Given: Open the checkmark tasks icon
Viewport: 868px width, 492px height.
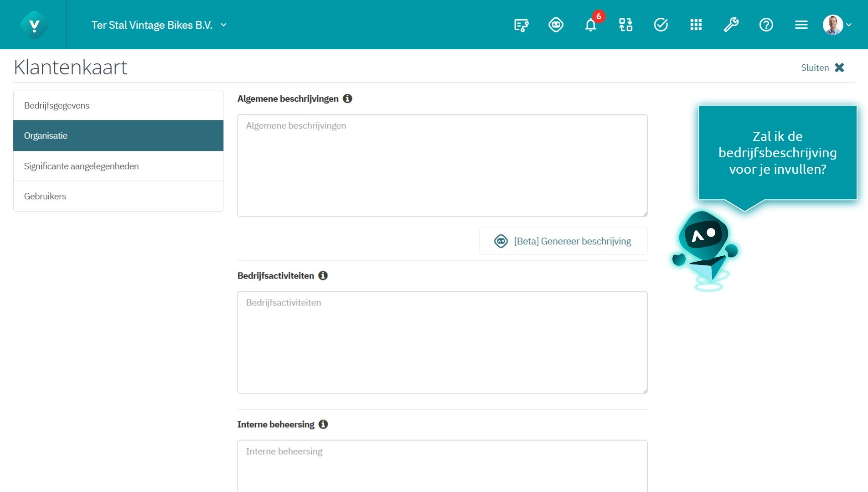Looking at the screenshot, I should (661, 25).
